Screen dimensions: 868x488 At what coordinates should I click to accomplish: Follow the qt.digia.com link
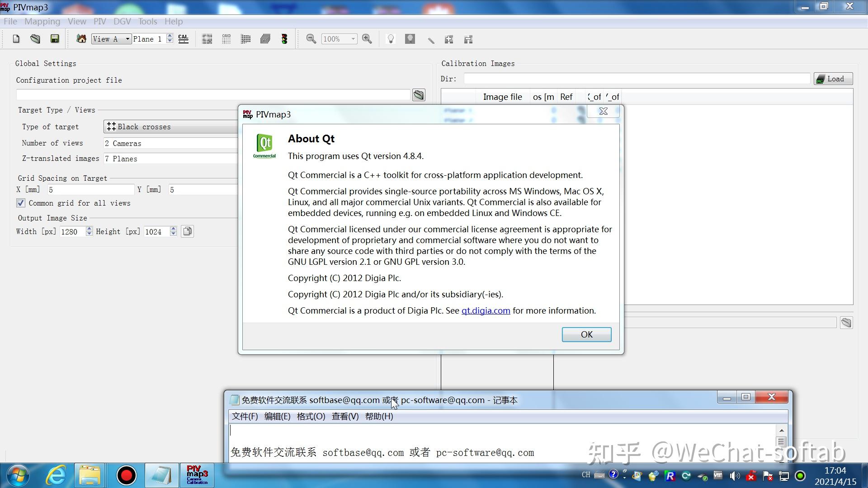pos(486,310)
